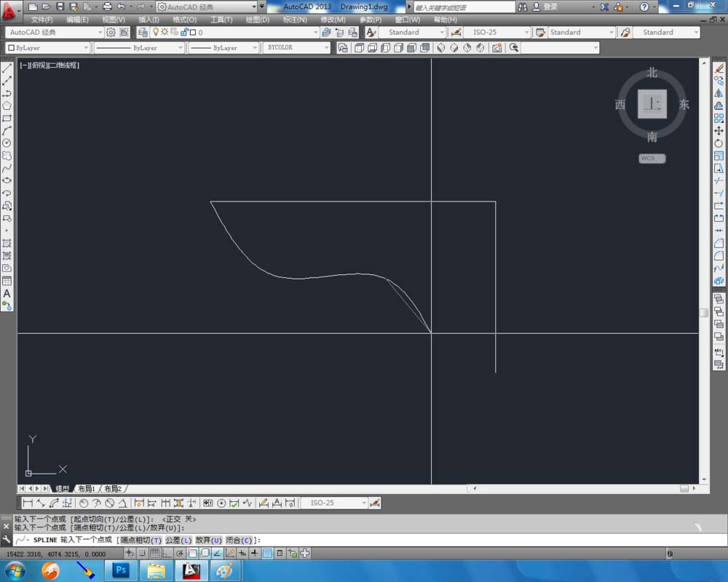Click the 上 face of the ViewCube
Image resolution: width=728 pixels, height=582 pixels.
tap(652, 104)
